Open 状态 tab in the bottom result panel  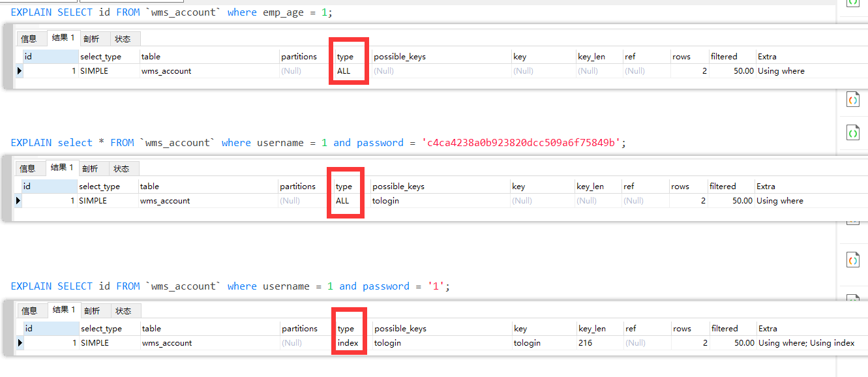click(123, 310)
